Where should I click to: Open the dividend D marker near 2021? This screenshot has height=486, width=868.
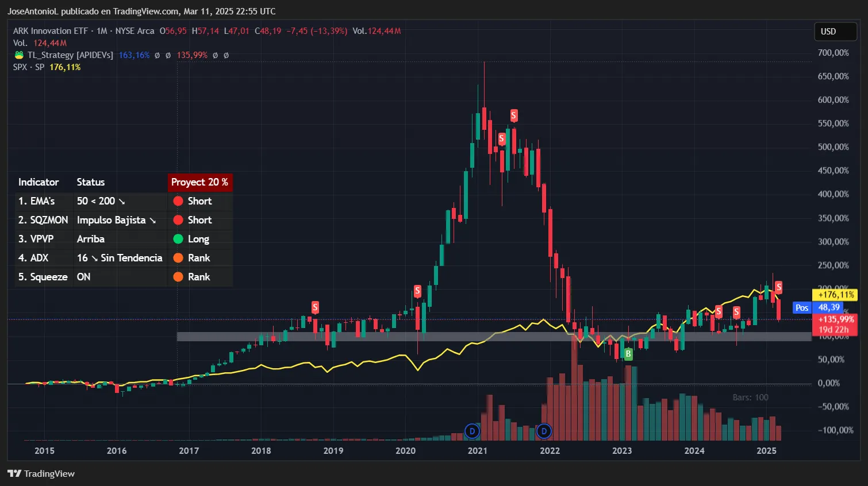(472, 431)
